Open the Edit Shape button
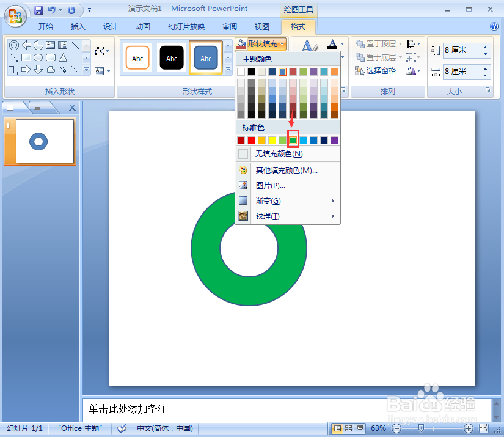The image size is (504, 437). click(x=101, y=51)
